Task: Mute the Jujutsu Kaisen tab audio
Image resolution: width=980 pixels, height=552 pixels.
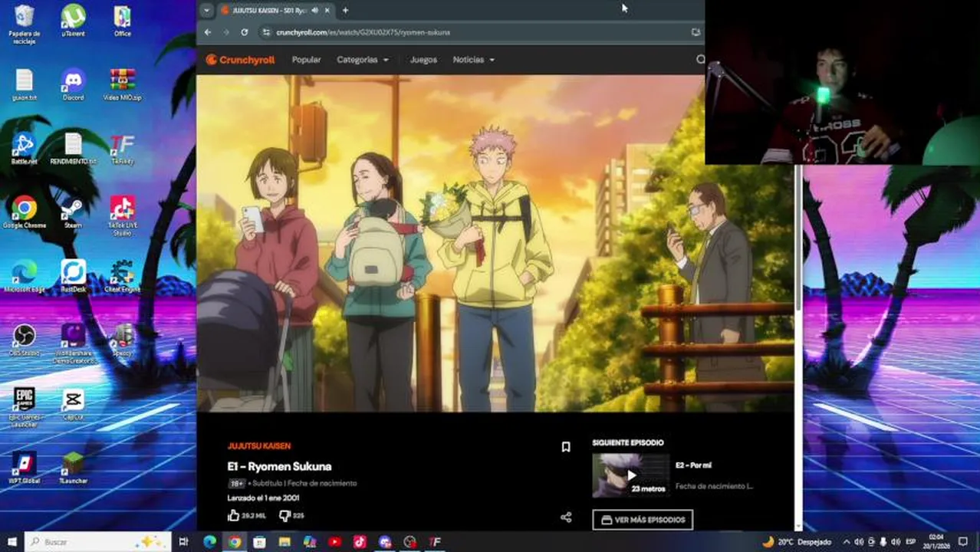Action: click(315, 10)
